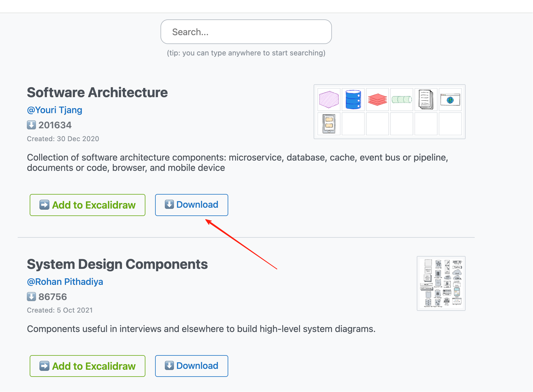Click the mobile device icon in preview
This screenshot has width=533, height=392.
click(x=329, y=124)
